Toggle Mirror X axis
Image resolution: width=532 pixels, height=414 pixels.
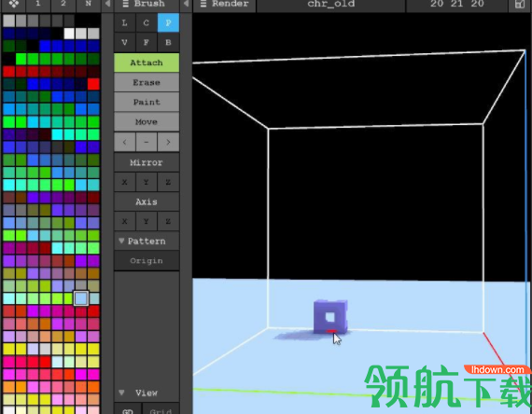pos(124,182)
